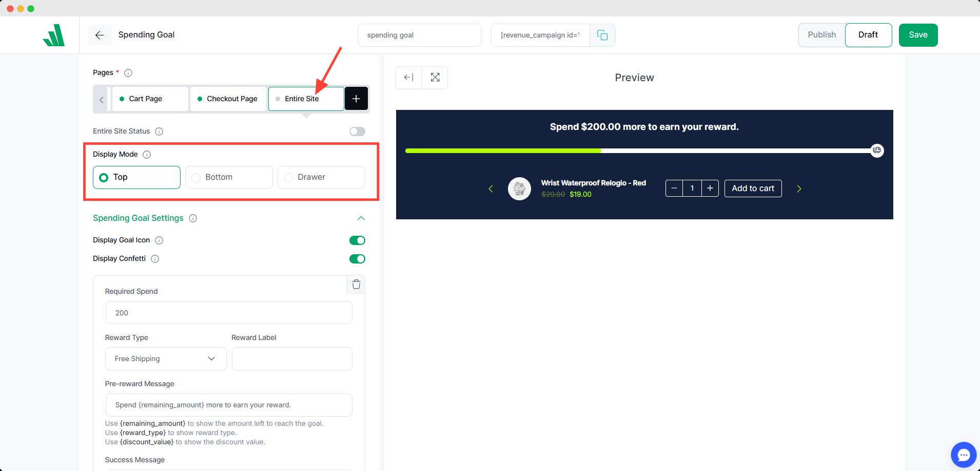Select Bottom display mode
Screen dimensions: 980x471
229,177
